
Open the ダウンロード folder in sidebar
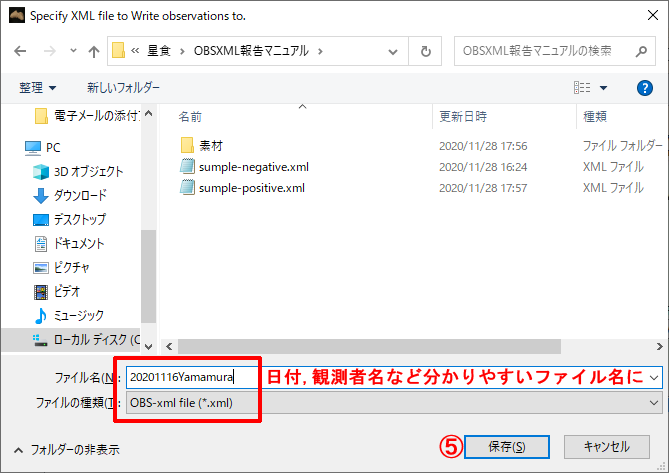79,195
